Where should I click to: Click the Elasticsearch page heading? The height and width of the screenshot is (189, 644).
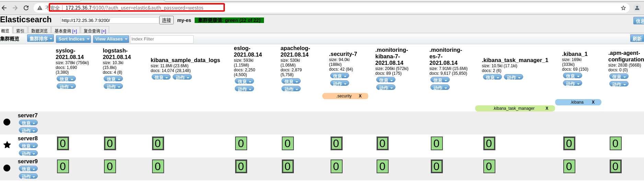click(26, 20)
